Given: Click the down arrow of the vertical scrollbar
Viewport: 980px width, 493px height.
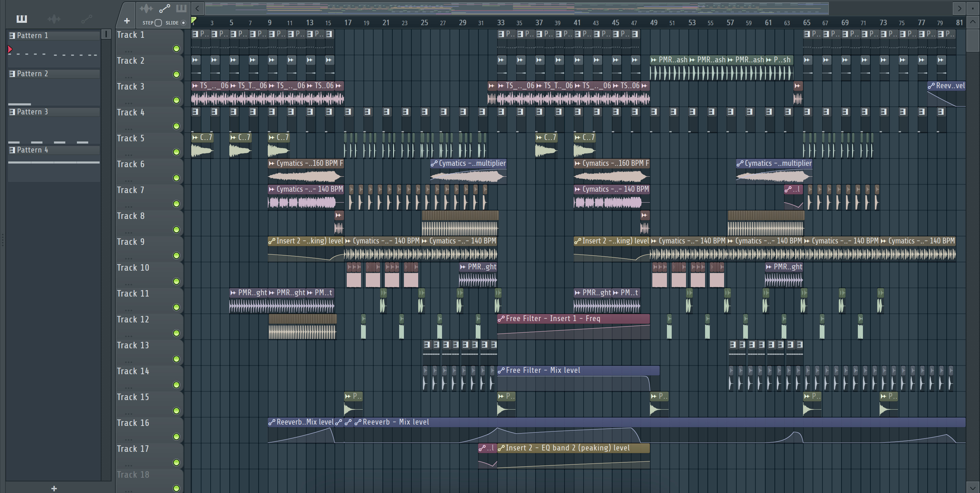Looking at the screenshot, I should tap(973, 488).
